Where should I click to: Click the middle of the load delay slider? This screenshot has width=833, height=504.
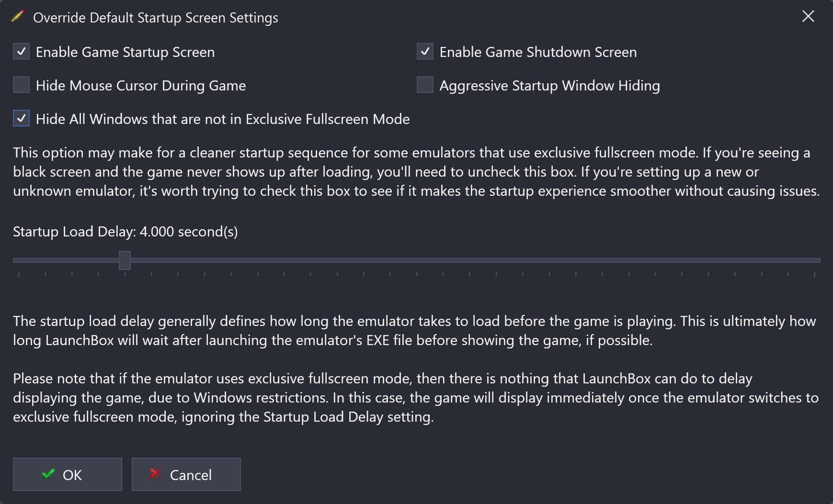tap(417, 260)
